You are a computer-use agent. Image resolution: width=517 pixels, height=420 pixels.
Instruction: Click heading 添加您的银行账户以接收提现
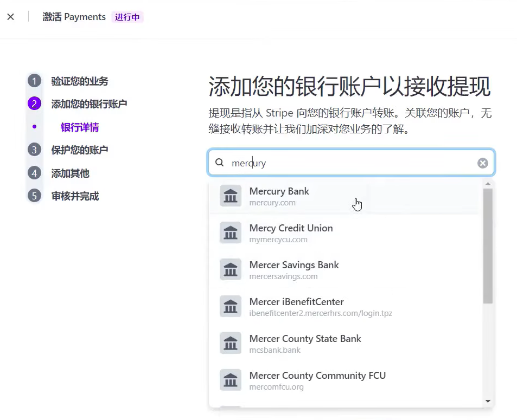349,87
